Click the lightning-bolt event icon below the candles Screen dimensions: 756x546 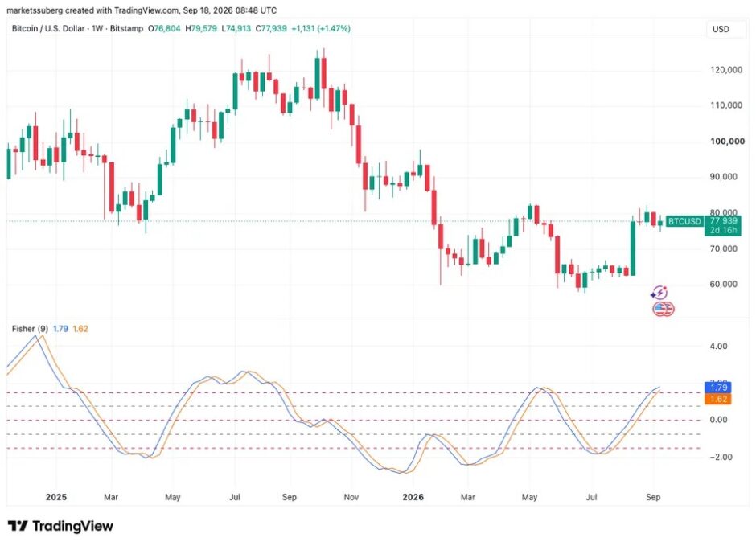point(659,293)
